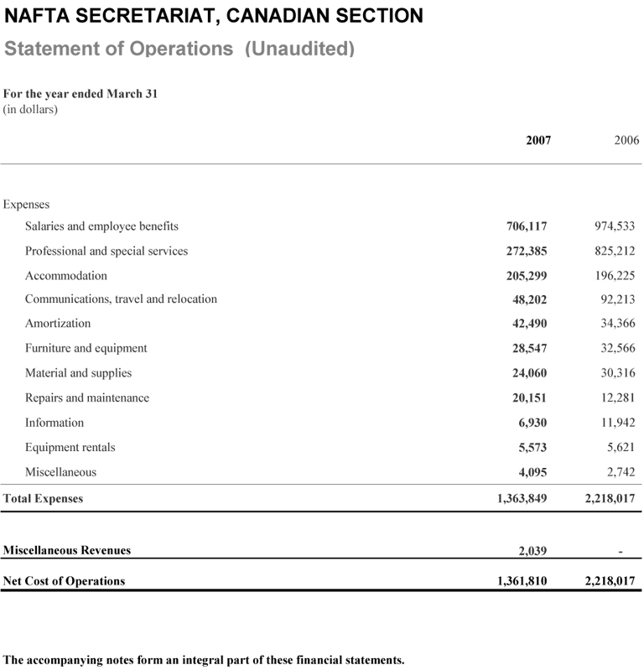This screenshot has width=644, height=670.
Task: Click the NAFTA Secretariat, Canadian Section title
Action: tap(214, 15)
